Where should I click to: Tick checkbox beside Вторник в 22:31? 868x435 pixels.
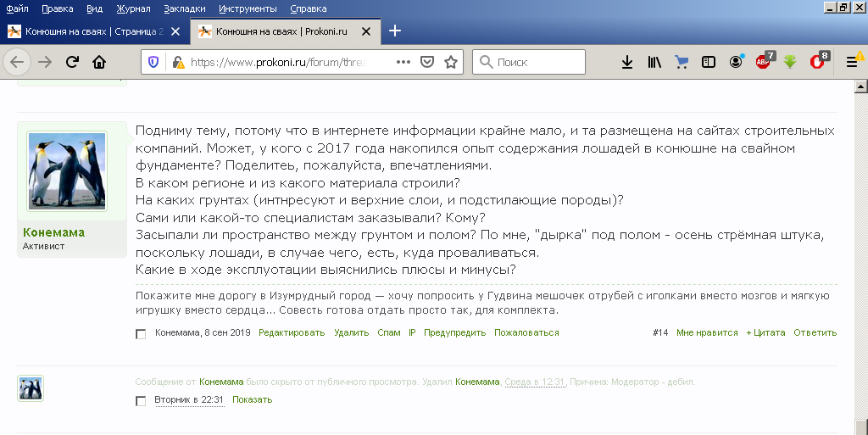pyautogui.click(x=141, y=400)
